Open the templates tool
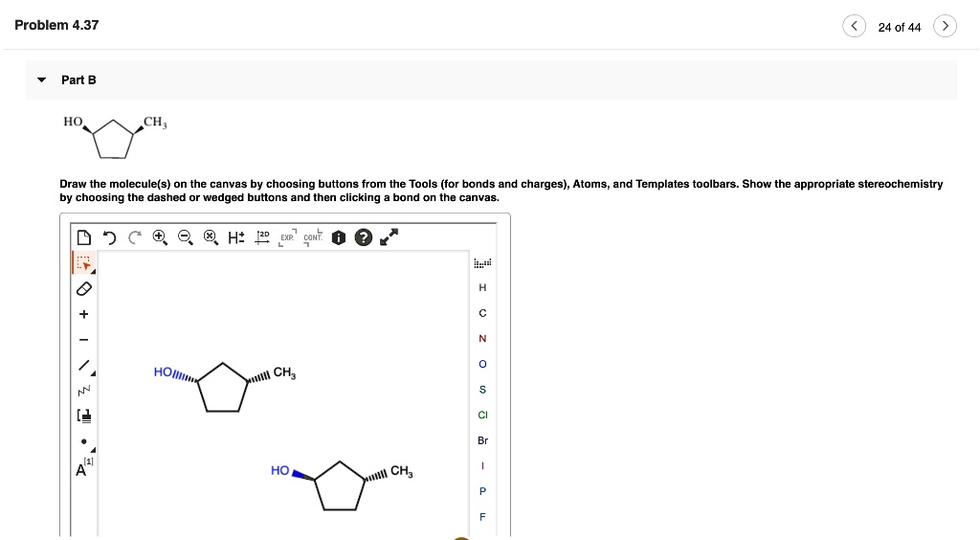Image resolution: width=980 pixels, height=540 pixels. 84,416
